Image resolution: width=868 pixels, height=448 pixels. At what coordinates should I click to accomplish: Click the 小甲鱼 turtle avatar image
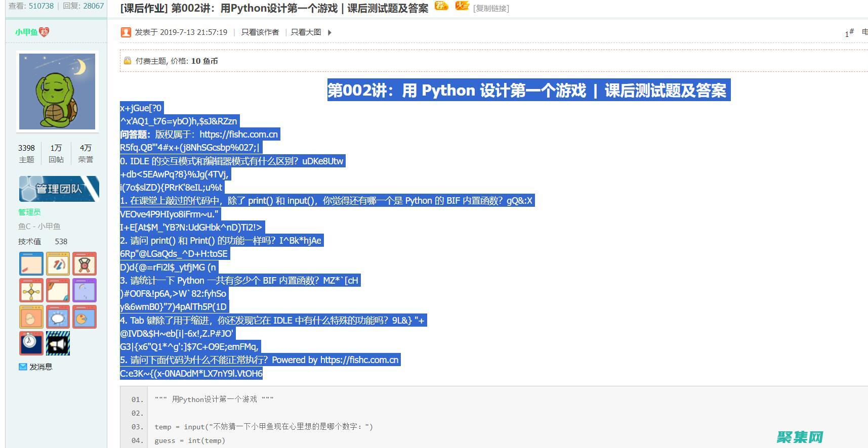pyautogui.click(x=57, y=92)
